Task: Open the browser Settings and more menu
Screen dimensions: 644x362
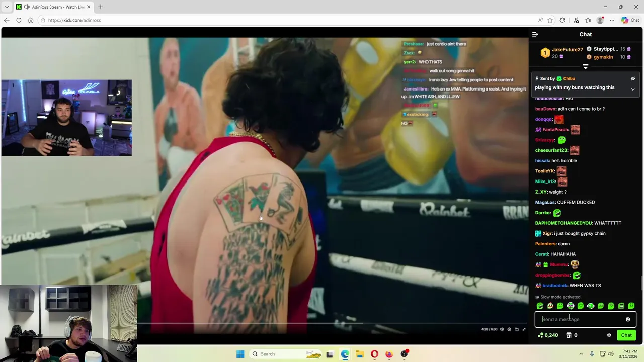Action: pyautogui.click(x=612, y=20)
